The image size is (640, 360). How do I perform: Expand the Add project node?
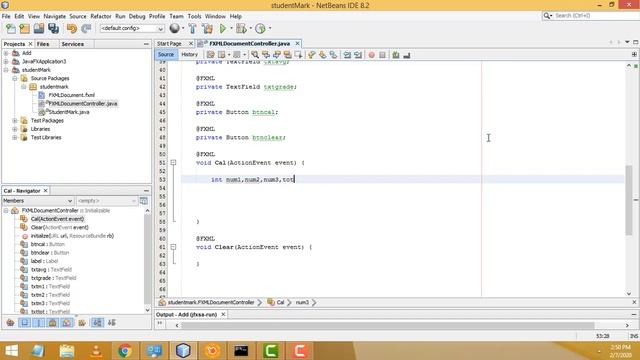tap(6, 53)
